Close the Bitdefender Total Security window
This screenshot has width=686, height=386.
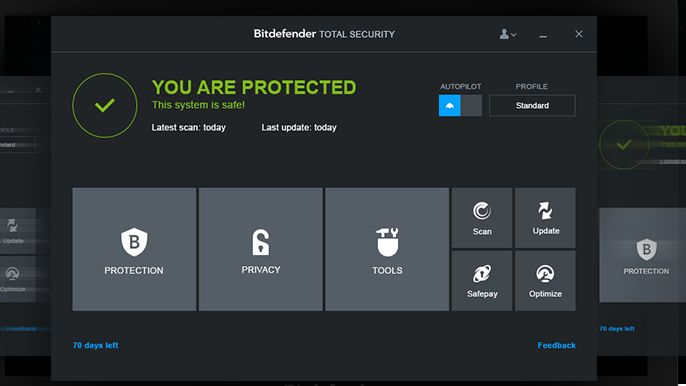pyautogui.click(x=579, y=34)
